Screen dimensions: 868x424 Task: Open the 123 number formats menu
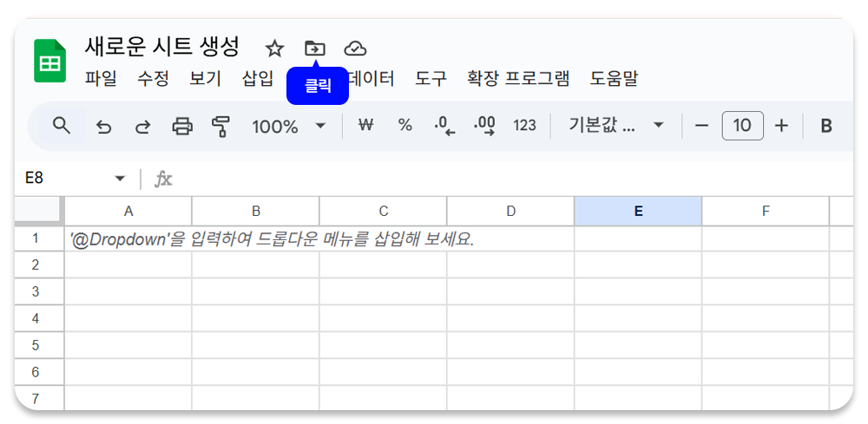tap(524, 126)
